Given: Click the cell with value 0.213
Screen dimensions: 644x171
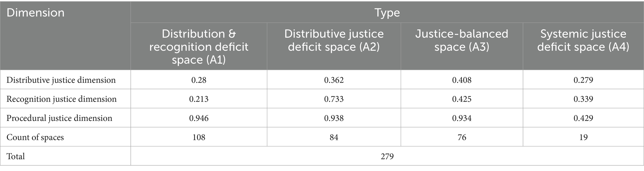Looking at the screenshot, I should point(199,99).
